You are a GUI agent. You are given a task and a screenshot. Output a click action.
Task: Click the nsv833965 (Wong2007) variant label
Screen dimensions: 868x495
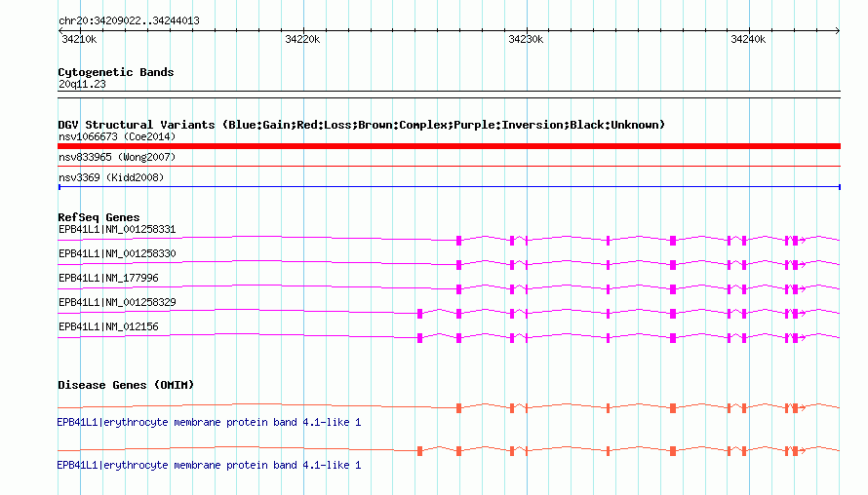[117, 157]
